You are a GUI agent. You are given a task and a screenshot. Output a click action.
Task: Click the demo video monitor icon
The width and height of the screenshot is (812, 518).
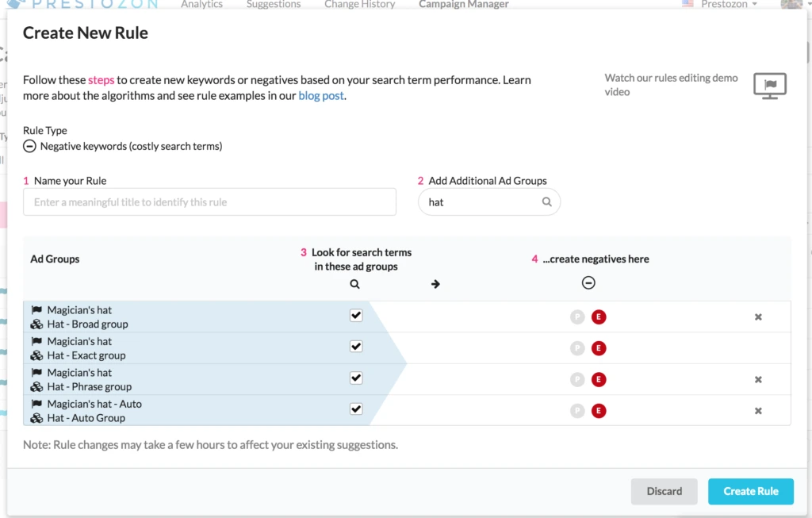click(769, 85)
